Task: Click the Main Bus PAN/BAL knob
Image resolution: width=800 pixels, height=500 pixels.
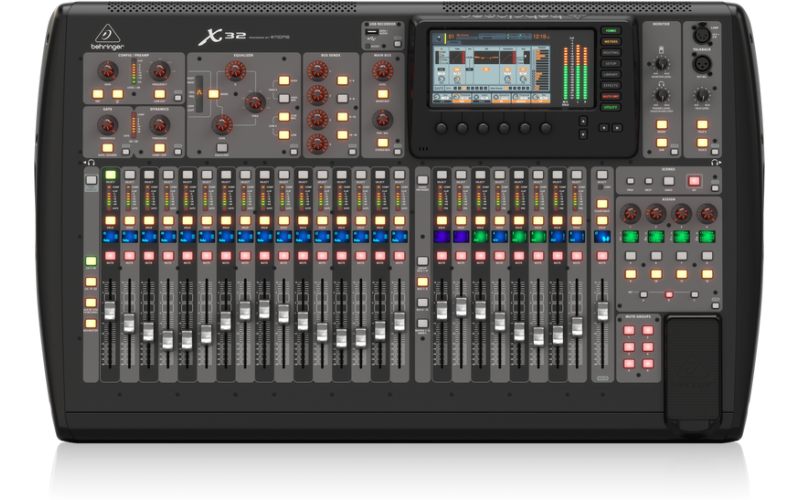Action: pyautogui.click(x=382, y=120)
